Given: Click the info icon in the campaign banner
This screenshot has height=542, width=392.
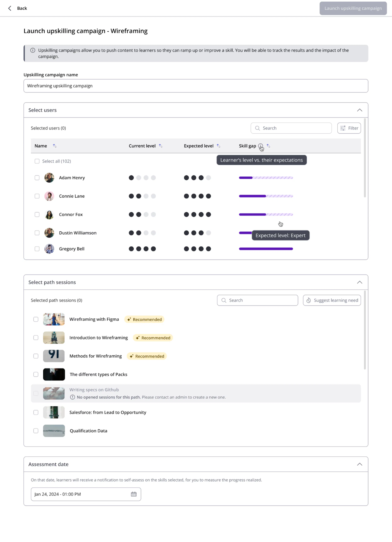Looking at the screenshot, I should pos(33,50).
